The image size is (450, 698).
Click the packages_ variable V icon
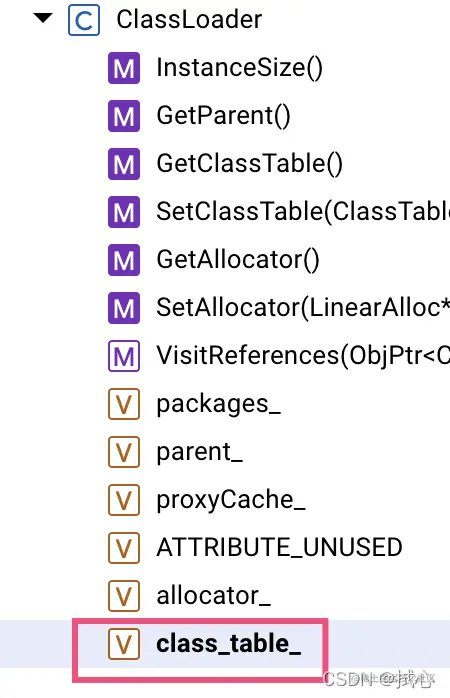tap(124, 404)
